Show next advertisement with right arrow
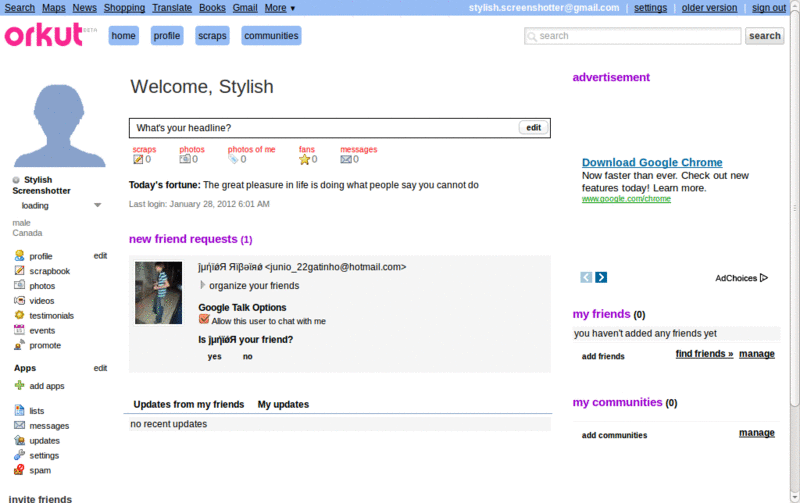This screenshot has height=503, width=800. coord(601,277)
